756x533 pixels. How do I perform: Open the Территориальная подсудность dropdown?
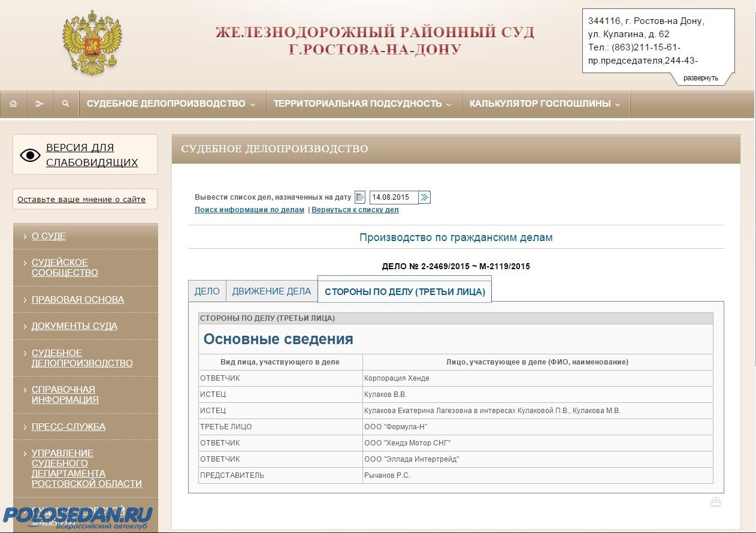(362, 104)
